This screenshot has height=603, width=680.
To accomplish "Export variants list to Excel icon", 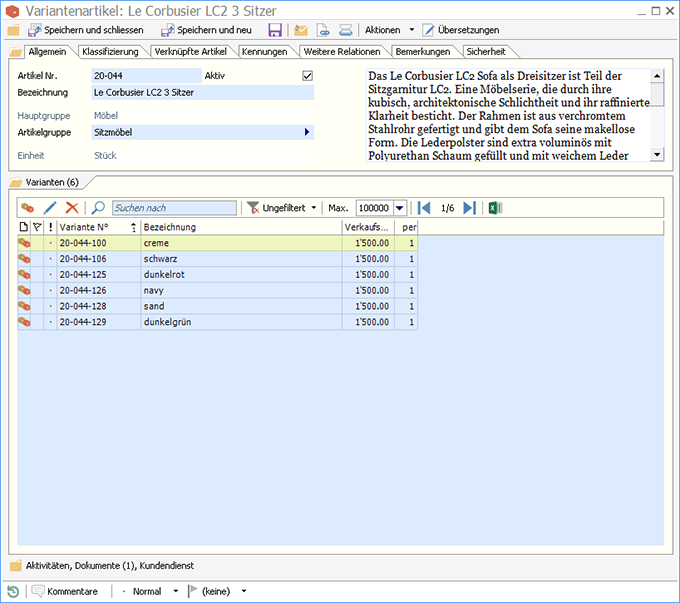I will click(495, 208).
